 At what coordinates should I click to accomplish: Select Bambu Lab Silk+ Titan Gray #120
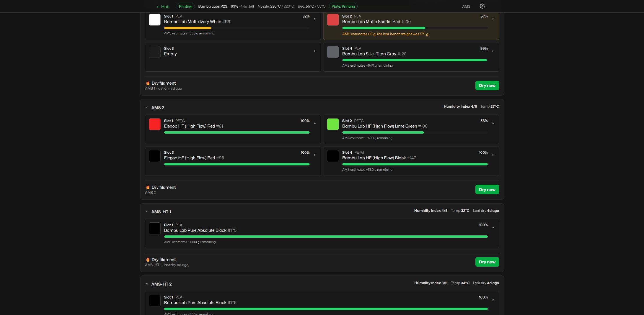(374, 54)
